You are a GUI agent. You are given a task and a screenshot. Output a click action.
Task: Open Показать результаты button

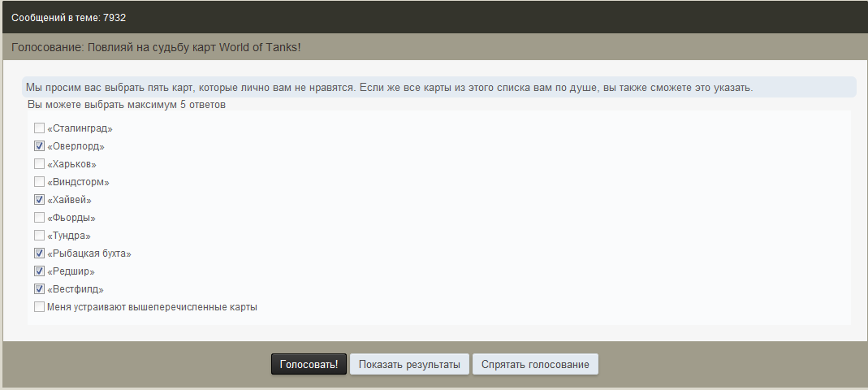409,365
